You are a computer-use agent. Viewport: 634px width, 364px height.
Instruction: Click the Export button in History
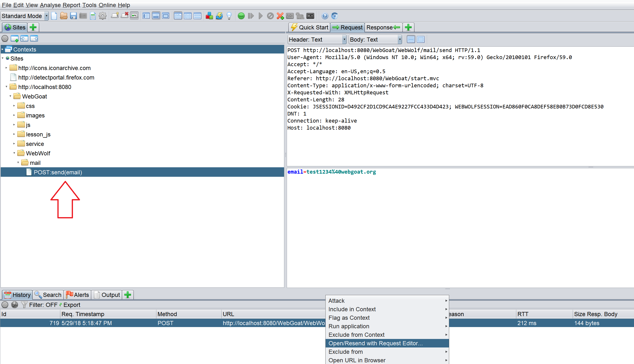click(70, 305)
